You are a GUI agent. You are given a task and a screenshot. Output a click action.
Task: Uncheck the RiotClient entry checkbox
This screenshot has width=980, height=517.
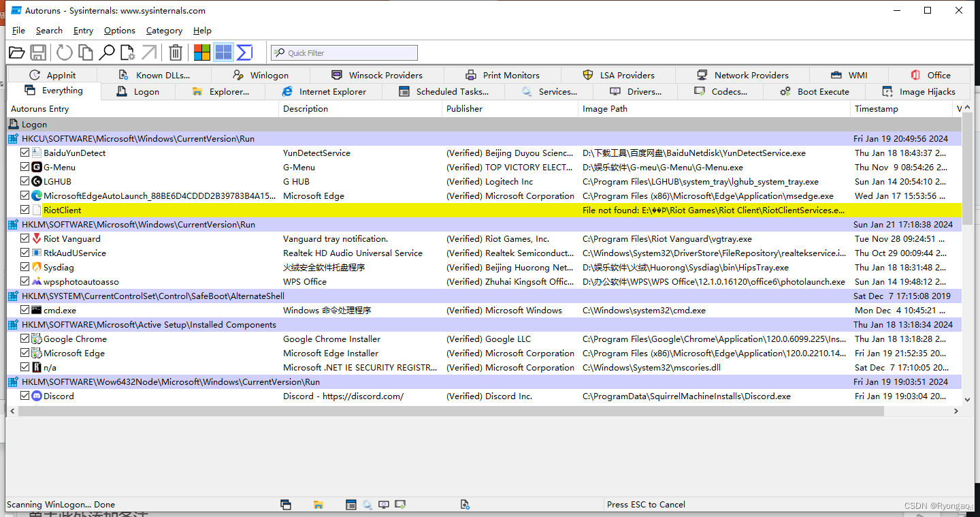pos(25,210)
